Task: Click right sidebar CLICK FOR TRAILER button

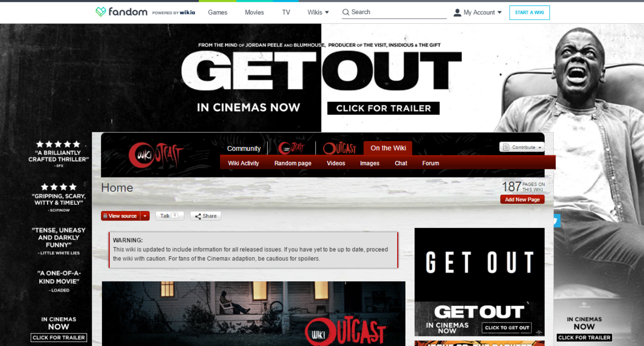Action: [x=584, y=337]
